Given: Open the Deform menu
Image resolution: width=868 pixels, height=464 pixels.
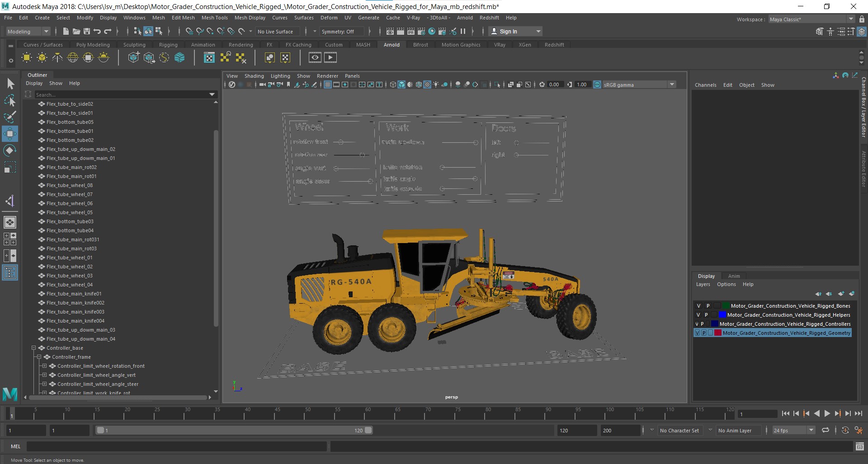Looking at the screenshot, I should click(x=329, y=18).
